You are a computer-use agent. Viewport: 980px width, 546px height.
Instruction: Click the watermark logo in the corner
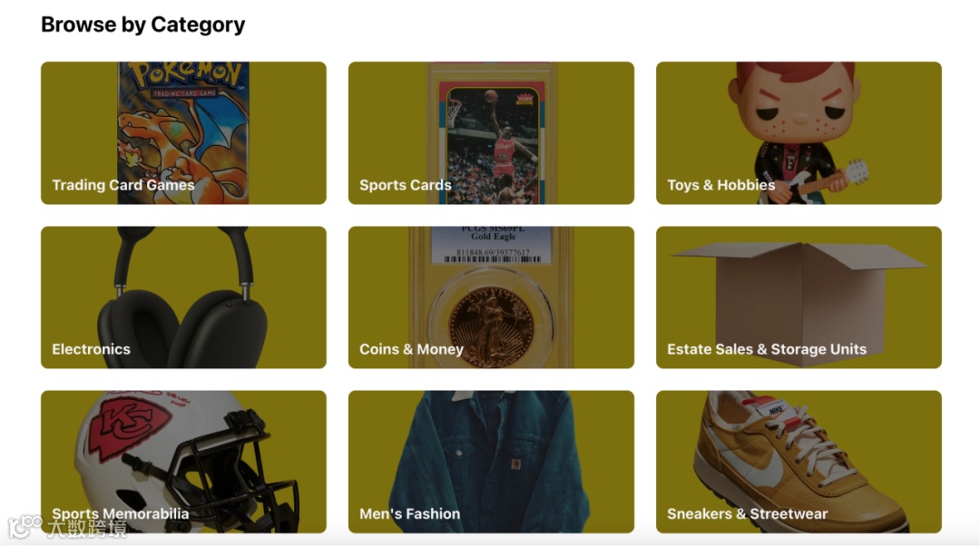[x=67, y=528]
